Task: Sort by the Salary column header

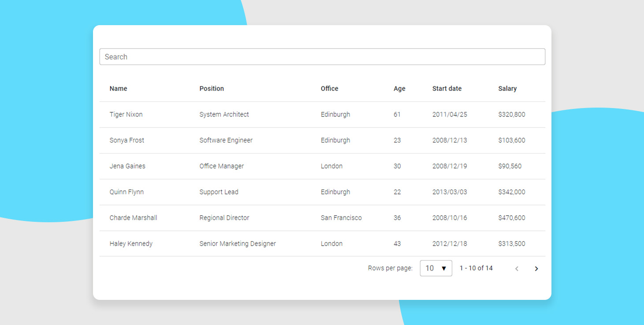Action: (x=507, y=89)
